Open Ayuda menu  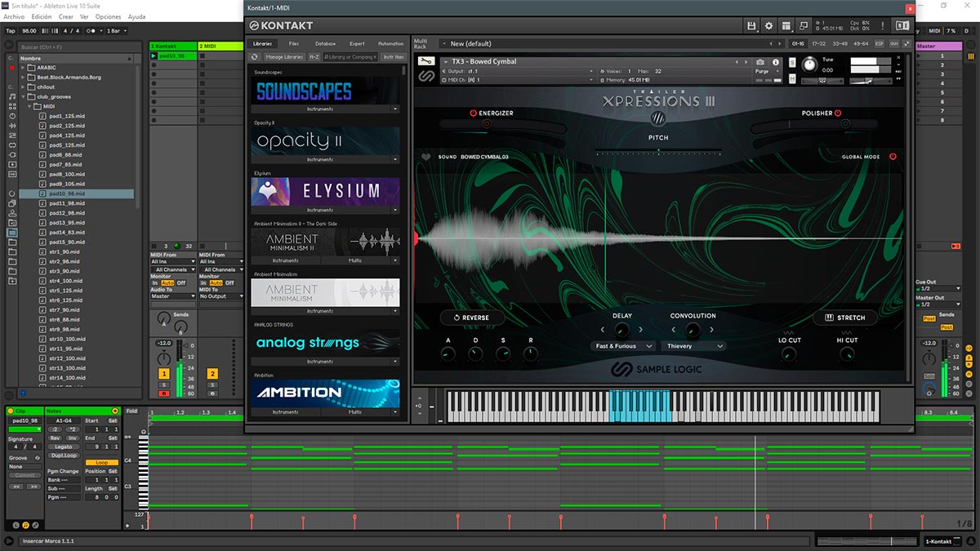pyautogui.click(x=137, y=16)
